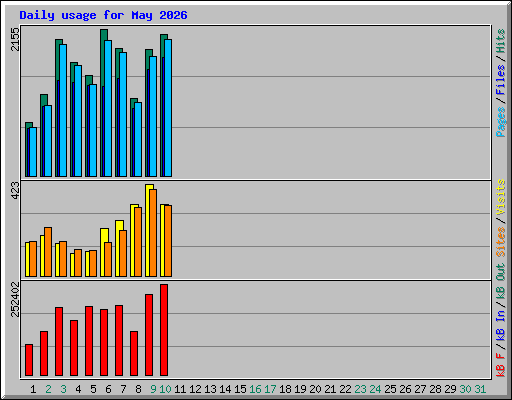The height and width of the screenshot is (400, 512).
Task: Click the orange sites bar for day 10
Action: [x=168, y=241]
